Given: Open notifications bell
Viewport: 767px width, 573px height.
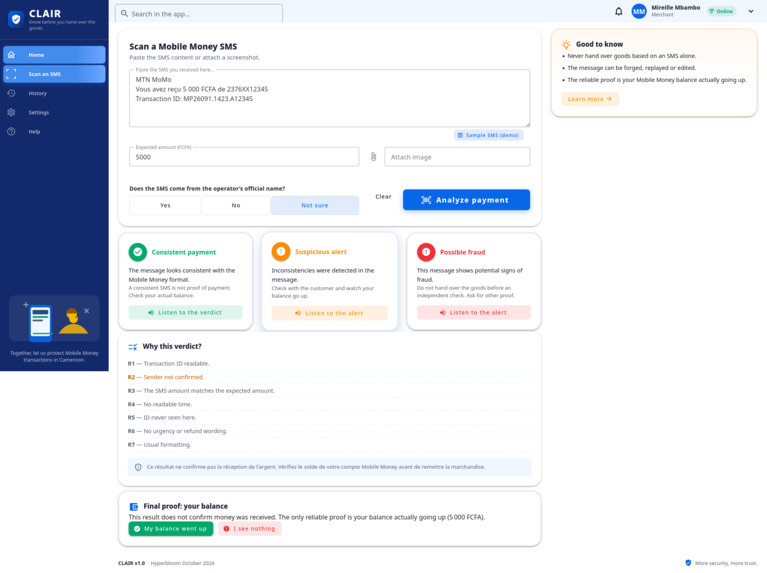Looking at the screenshot, I should tap(618, 11).
